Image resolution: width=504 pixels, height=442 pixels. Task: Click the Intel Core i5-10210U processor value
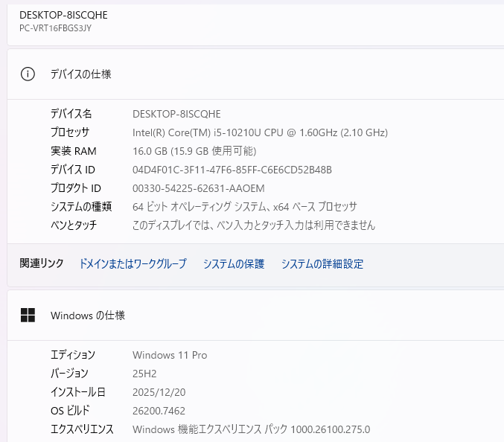260,132
